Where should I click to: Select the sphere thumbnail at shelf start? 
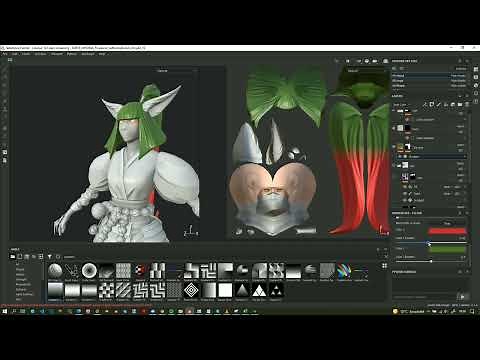tap(55, 271)
